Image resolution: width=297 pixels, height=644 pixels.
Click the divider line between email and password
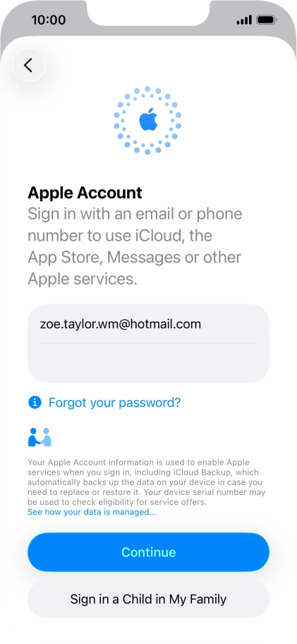pyautogui.click(x=148, y=343)
